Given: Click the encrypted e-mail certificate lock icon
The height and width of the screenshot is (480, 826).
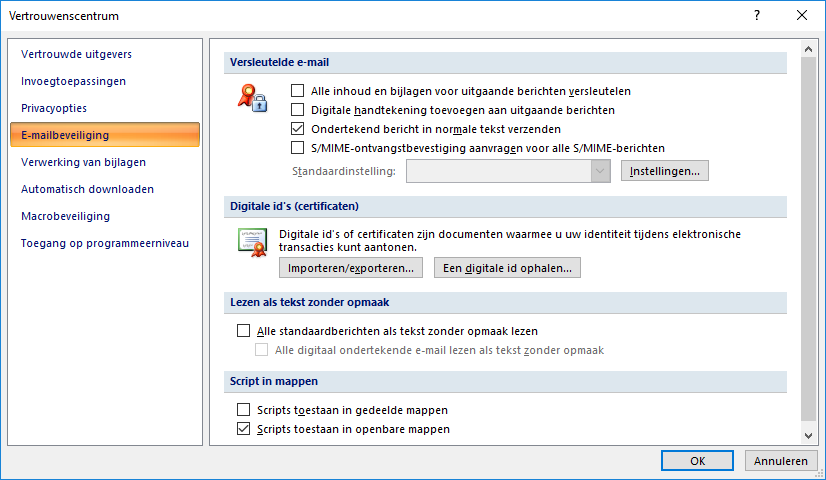Looking at the screenshot, I should coord(252,98).
